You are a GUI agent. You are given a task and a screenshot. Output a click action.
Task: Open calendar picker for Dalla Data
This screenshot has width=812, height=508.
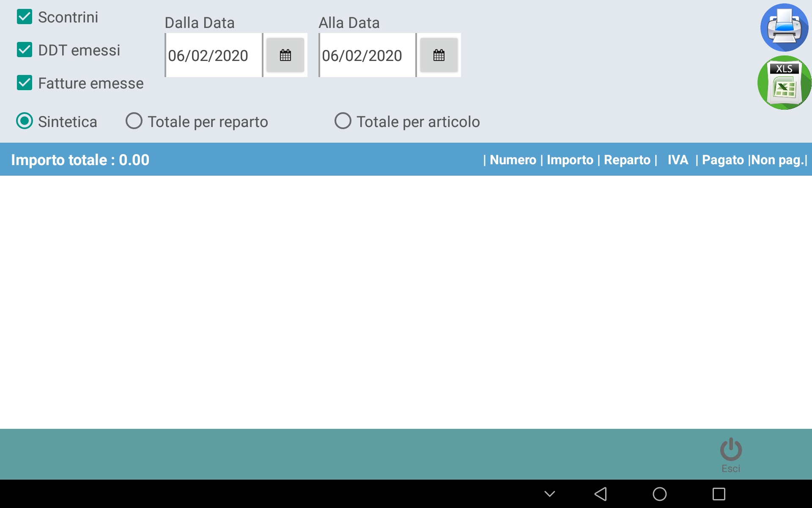(x=285, y=55)
